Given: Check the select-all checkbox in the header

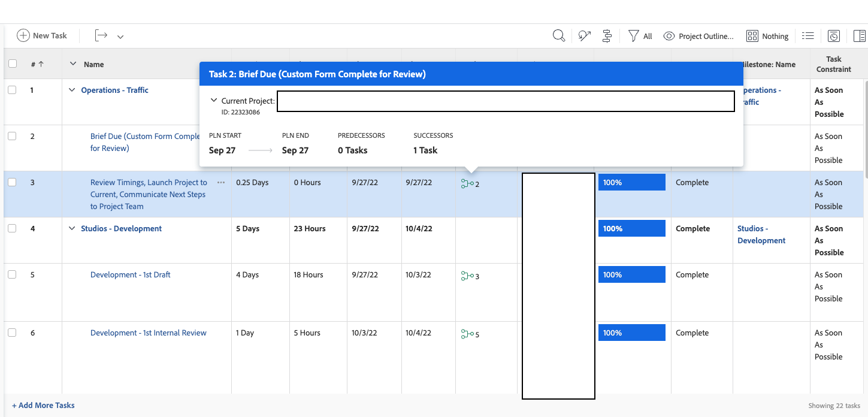Looking at the screenshot, I should pos(12,64).
